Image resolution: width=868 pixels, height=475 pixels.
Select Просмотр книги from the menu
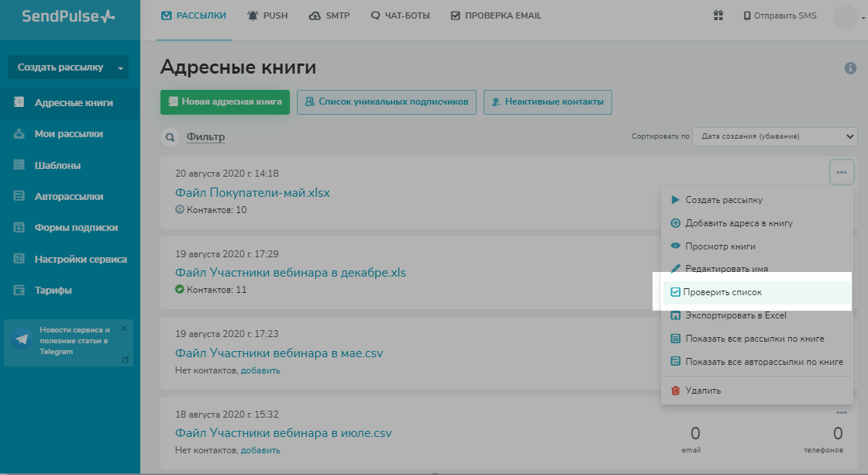pos(756,246)
